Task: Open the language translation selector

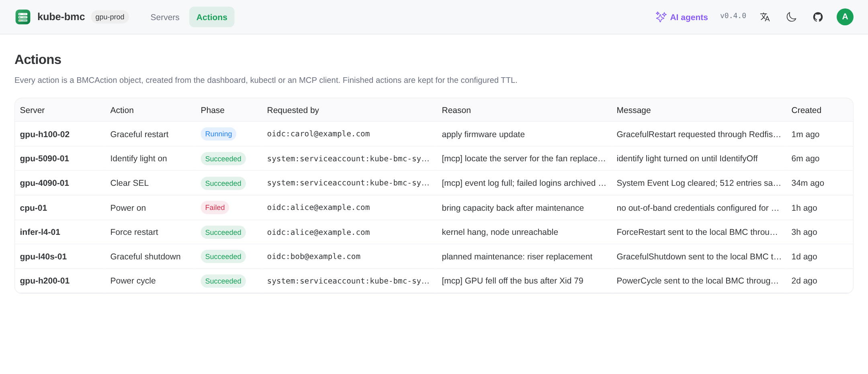Action: [x=765, y=17]
